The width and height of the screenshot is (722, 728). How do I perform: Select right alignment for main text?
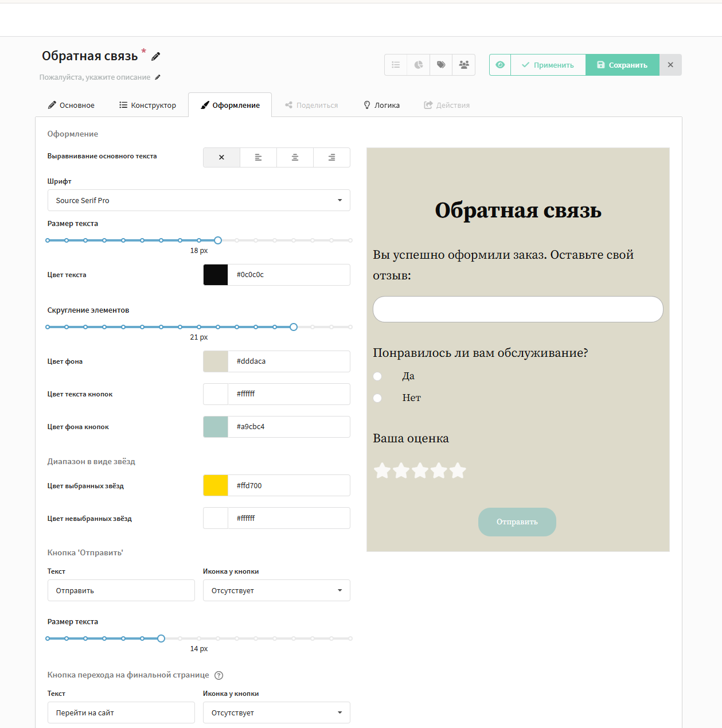coord(331,157)
